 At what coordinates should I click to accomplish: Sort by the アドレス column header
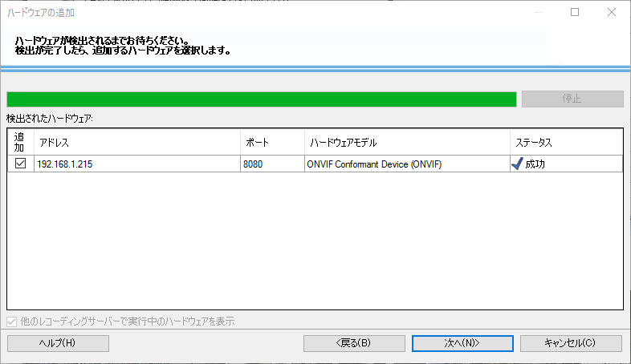pyautogui.click(x=137, y=142)
